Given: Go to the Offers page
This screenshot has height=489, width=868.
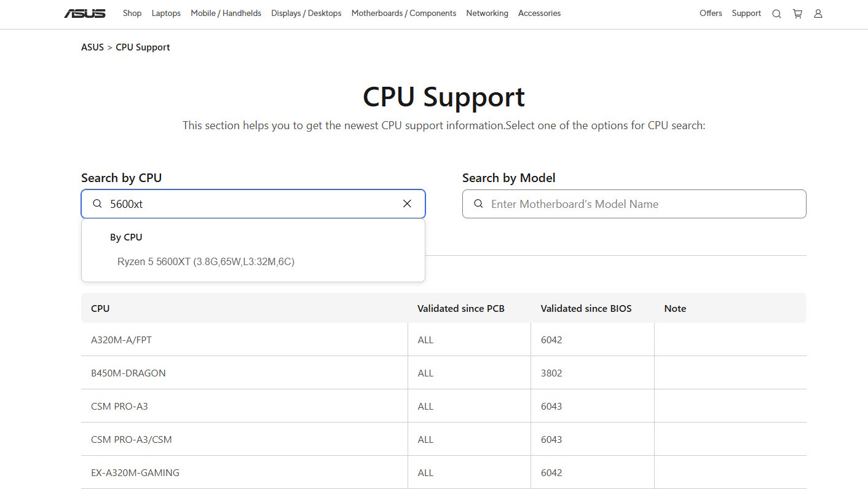Looking at the screenshot, I should pos(711,13).
